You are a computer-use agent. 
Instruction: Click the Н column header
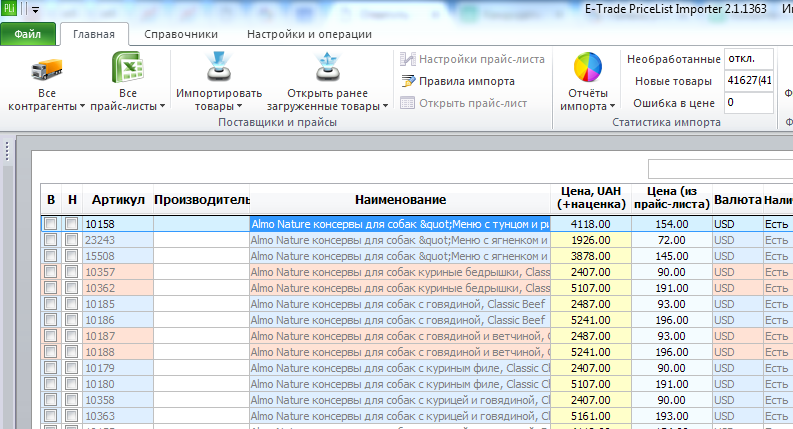click(x=72, y=200)
